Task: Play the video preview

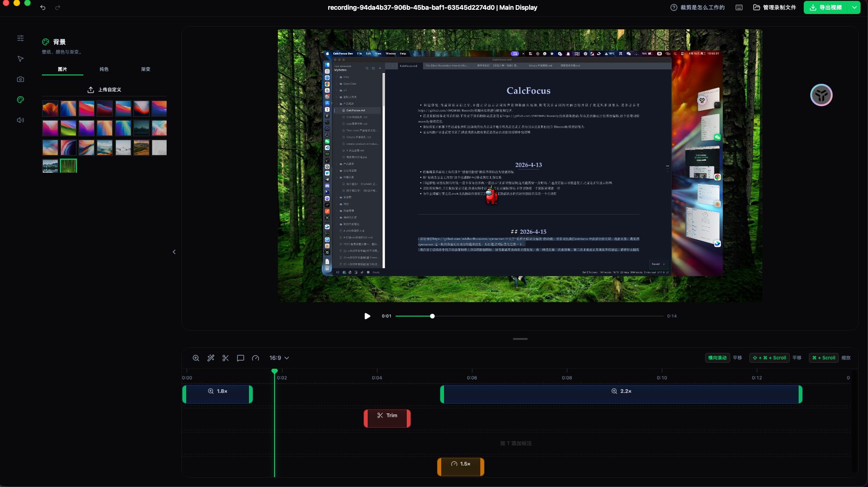Action: pyautogui.click(x=367, y=316)
